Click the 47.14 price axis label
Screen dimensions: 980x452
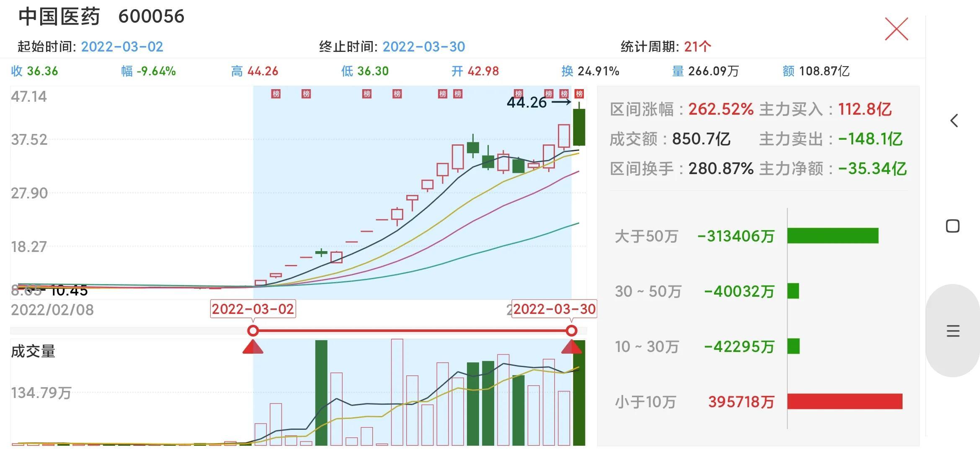pos(29,97)
